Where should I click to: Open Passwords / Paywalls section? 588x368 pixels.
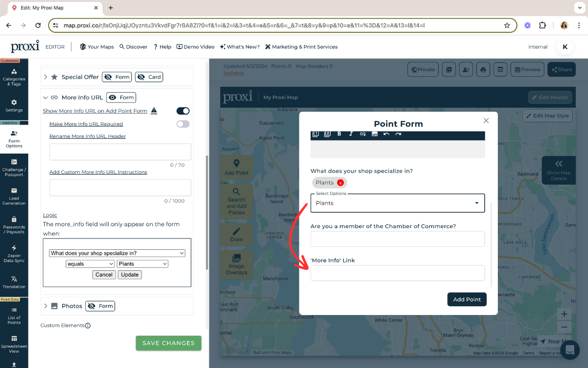(x=14, y=225)
